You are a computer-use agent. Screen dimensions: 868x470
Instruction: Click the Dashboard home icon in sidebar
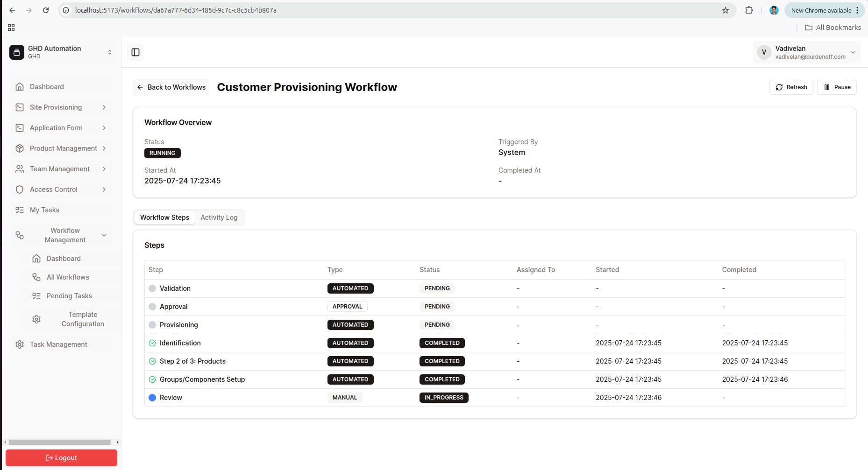click(20, 87)
